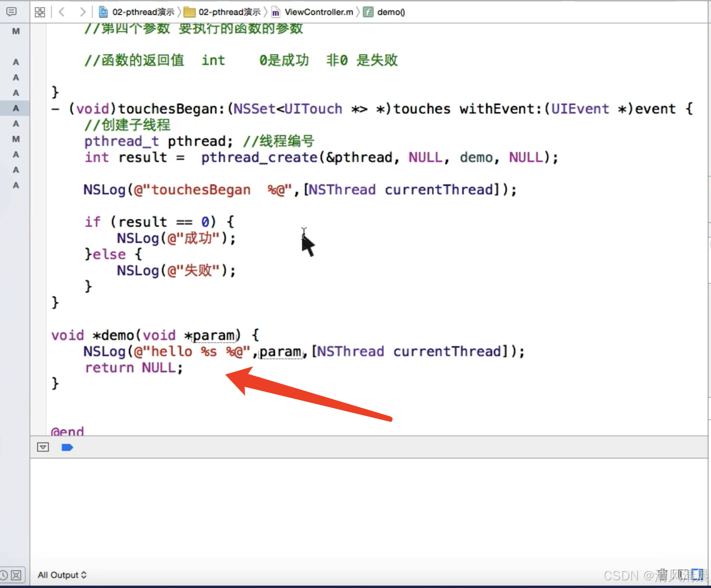711x588 pixels.
Task: Open the demo() function breadcrumb
Action: tap(391, 12)
